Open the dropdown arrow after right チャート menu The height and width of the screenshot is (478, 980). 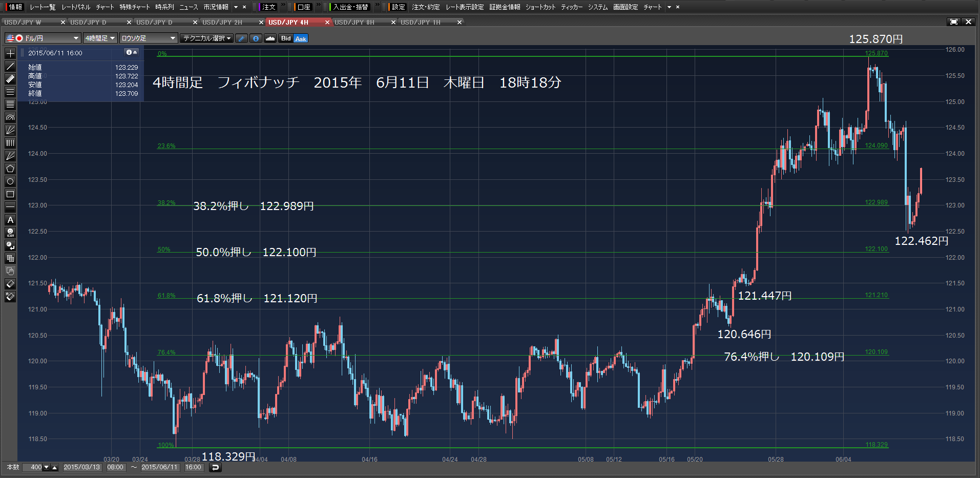tap(669, 7)
